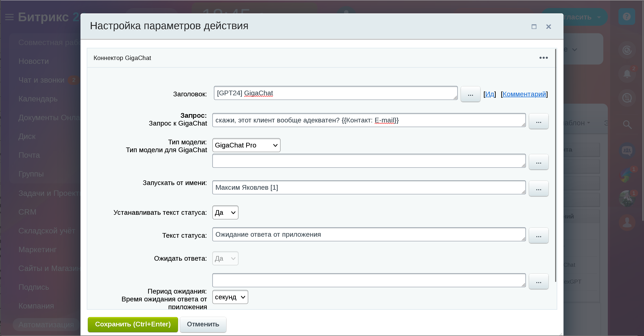
Task: Click the Отменить button
Action: click(203, 324)
